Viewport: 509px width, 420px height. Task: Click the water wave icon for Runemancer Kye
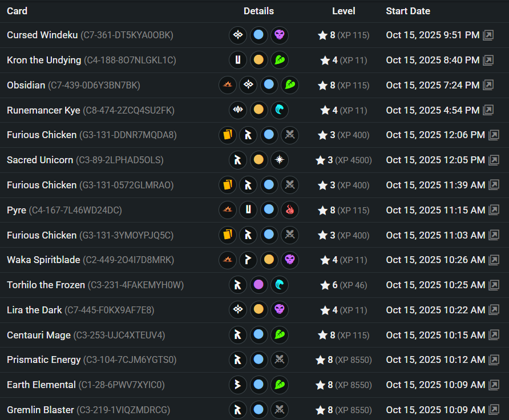pyautogui.click(x=280, y=110)
